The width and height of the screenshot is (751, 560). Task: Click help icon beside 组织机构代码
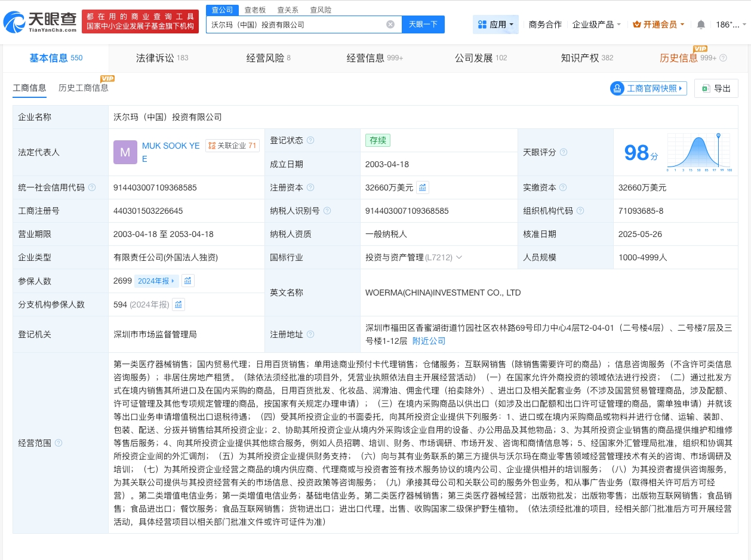580,211
